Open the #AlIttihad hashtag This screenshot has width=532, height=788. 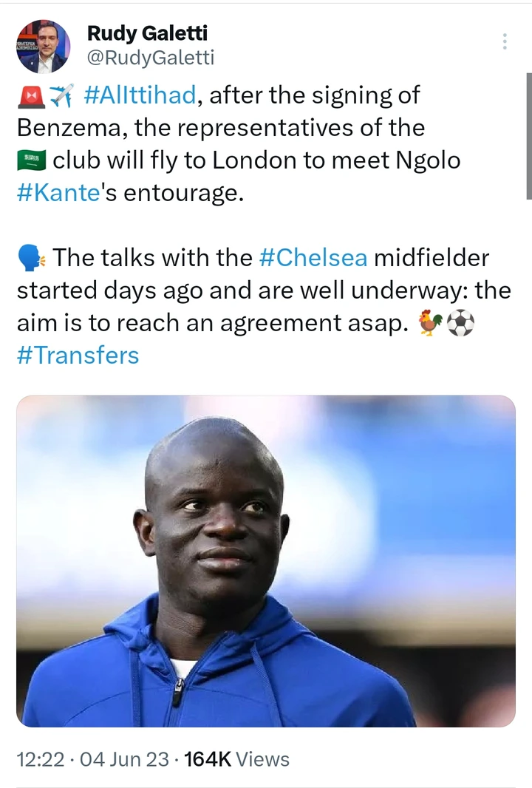[x=140, y=95]
